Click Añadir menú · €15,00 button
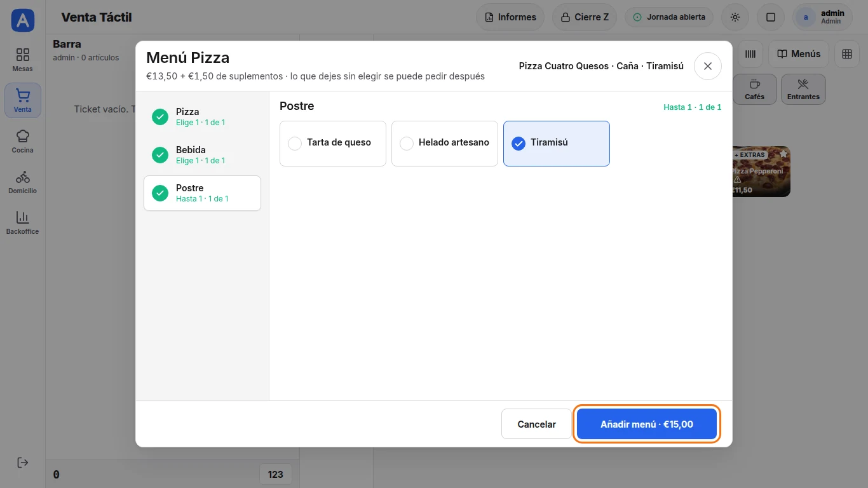The height and width of the screenshot is (488, 868). pyautogui.click(x=647, y=424)
